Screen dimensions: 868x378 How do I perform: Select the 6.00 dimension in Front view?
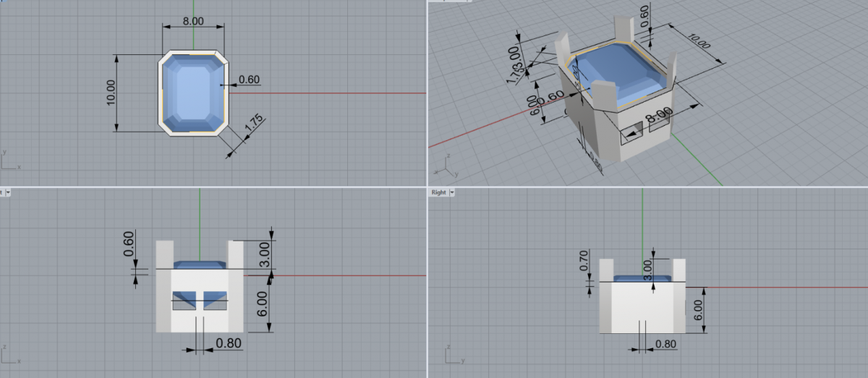[x=263, y=303]
